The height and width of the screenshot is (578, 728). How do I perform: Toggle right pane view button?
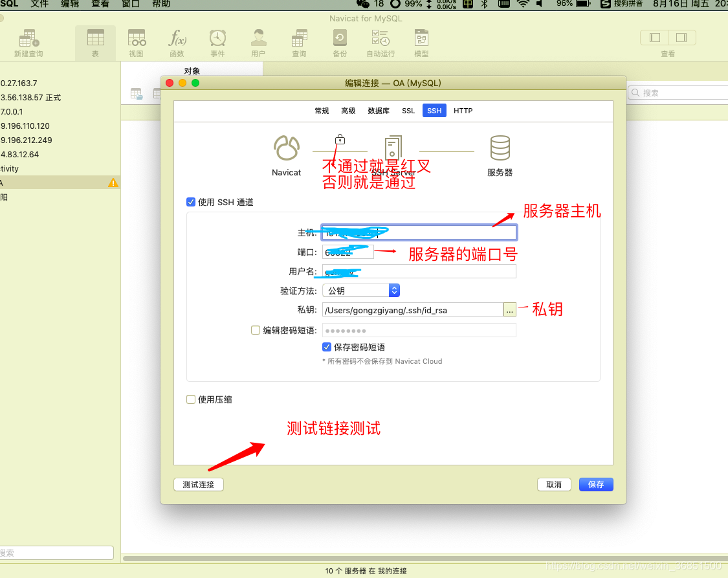(681, 38)
